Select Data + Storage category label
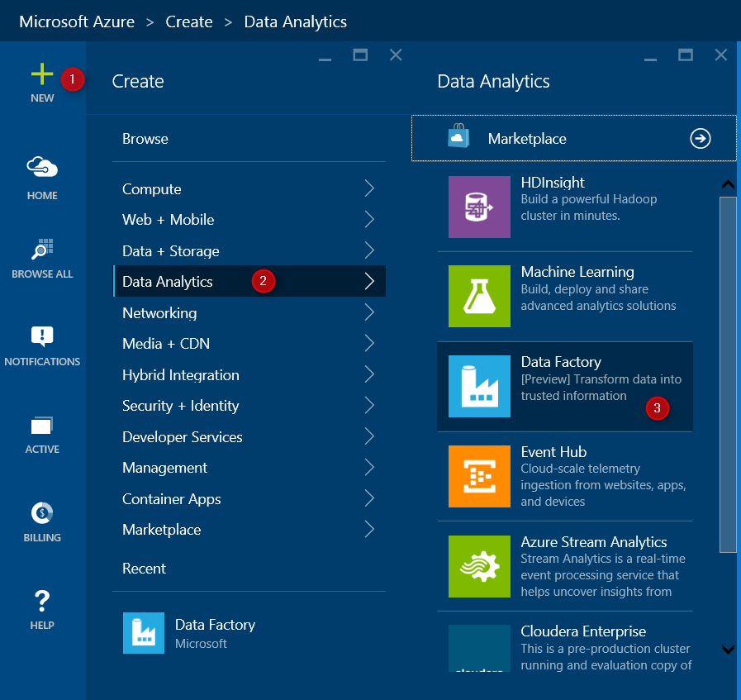Viewport: 741px width, 700px height. (171, 251)
